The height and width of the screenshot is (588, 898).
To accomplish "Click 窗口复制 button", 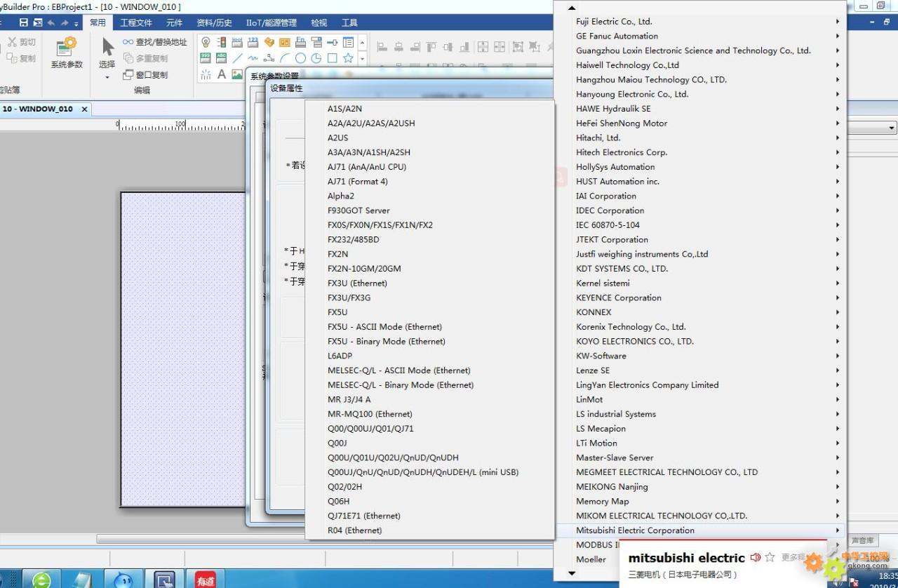I will click(145, 74).
